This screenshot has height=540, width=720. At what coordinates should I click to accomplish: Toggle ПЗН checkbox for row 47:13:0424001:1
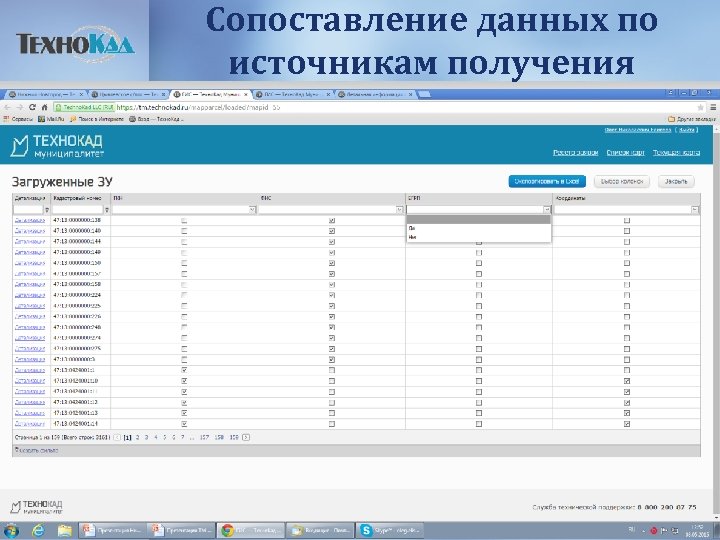coord(184,370)
